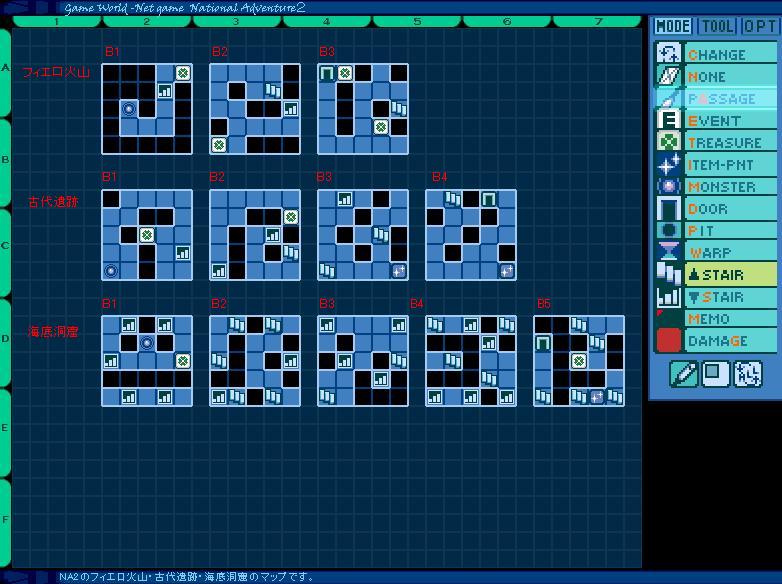Click monster tile in 古代遺跡 B1 map
Image resolution: width=782 pixels, height=584 pixels.
point(111,270)
